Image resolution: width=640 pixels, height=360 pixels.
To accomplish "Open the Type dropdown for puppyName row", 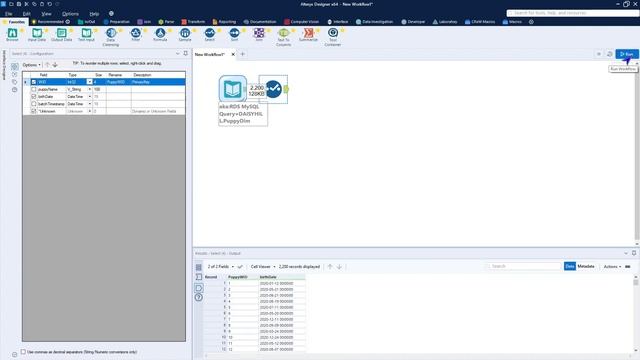I will [x=90, y=89].
